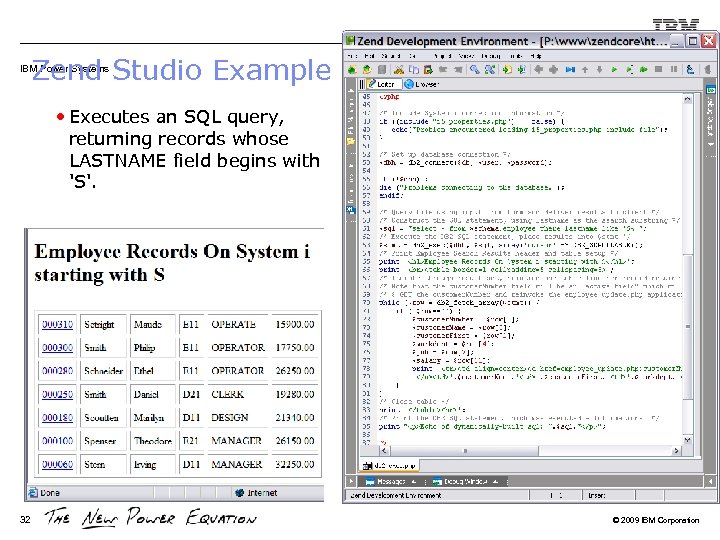Click the gray Save toolbar icon

382,69
